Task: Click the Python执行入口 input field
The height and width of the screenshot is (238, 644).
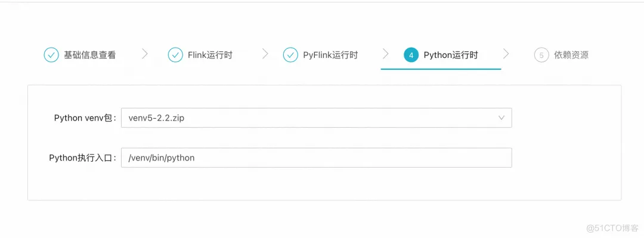Action: [x=316, y=158]
